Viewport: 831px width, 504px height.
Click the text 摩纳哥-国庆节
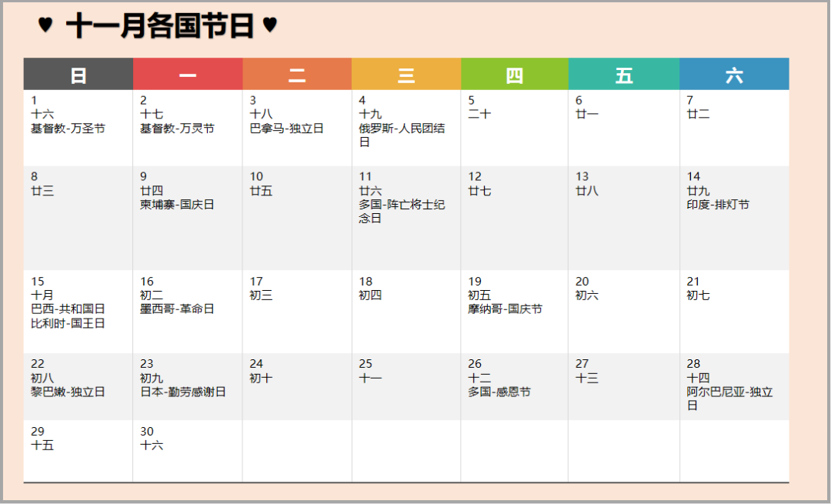505,309
